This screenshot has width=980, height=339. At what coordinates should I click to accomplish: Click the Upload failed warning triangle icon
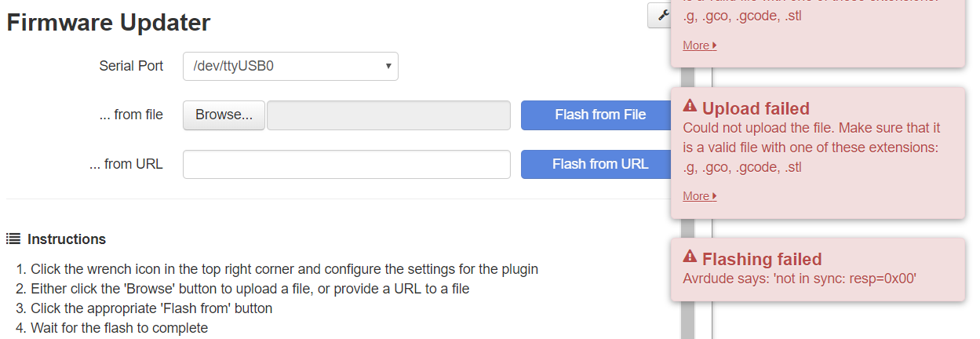click(x=690, y=106)
